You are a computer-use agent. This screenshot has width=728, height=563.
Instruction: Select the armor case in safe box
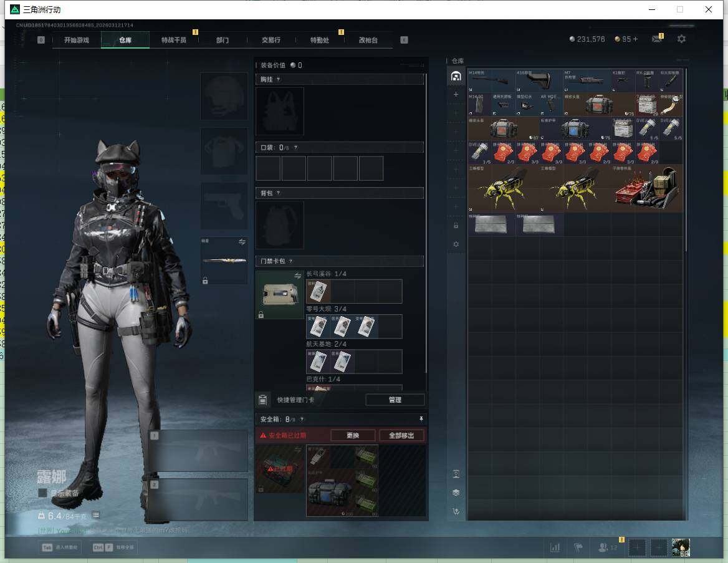click(x=330, y=493)
